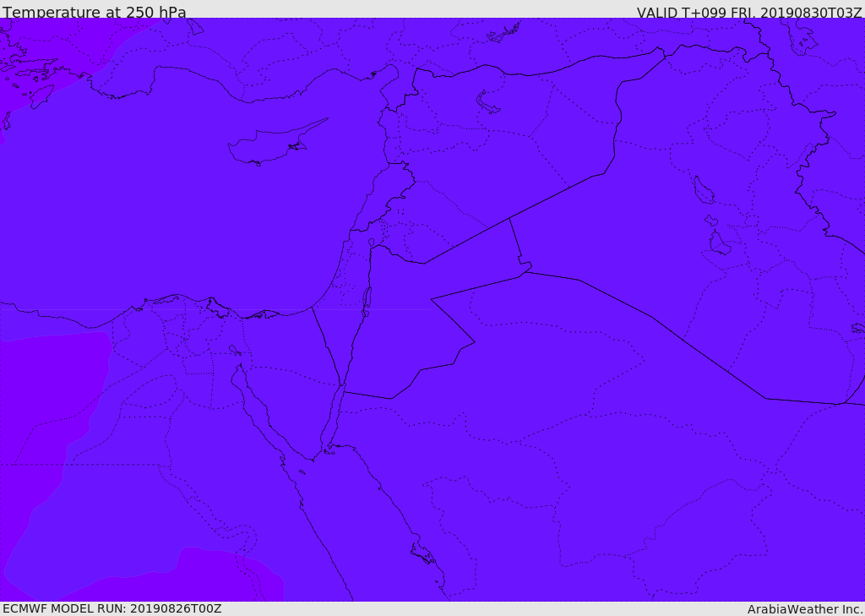
Task: Click the 'ArabiaWeather Inc' credit text
Action: pos(805,609)
